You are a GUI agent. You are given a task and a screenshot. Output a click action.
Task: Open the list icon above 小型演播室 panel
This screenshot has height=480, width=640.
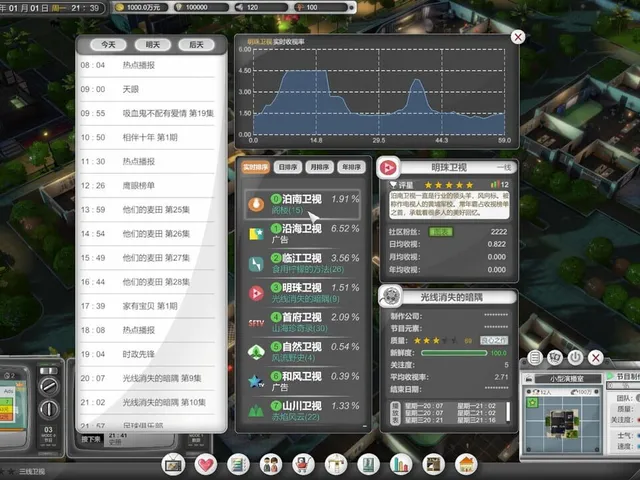point(535,358)
